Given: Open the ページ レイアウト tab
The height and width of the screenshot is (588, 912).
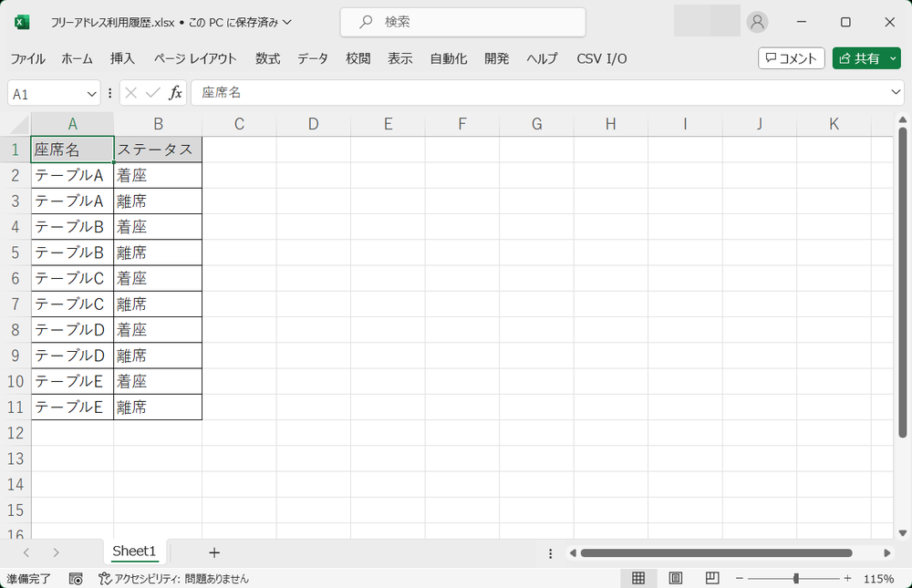Looking at the screenshot, I should 195,58.
